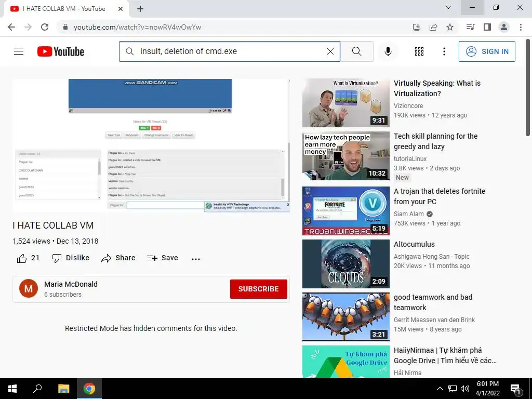Go forward in the Chrome browser
The height and width of the screenshot is (399, 532).
28,27
